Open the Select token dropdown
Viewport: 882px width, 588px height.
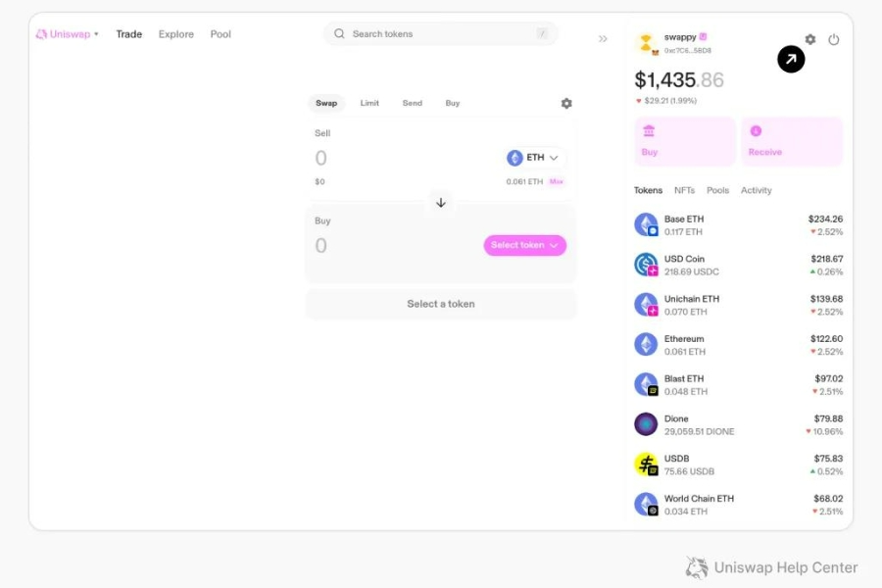525,245
